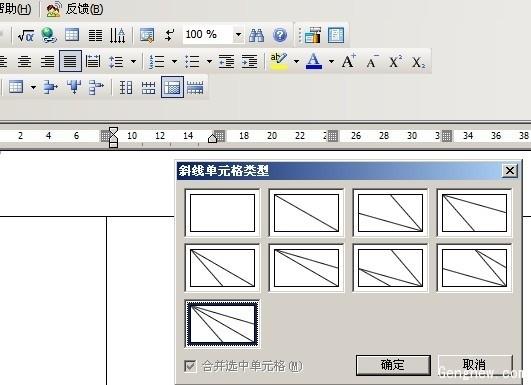Open the 帮助(H) menu
The width and height of the screenshot is (531, 385).
(x=15, y=9)
